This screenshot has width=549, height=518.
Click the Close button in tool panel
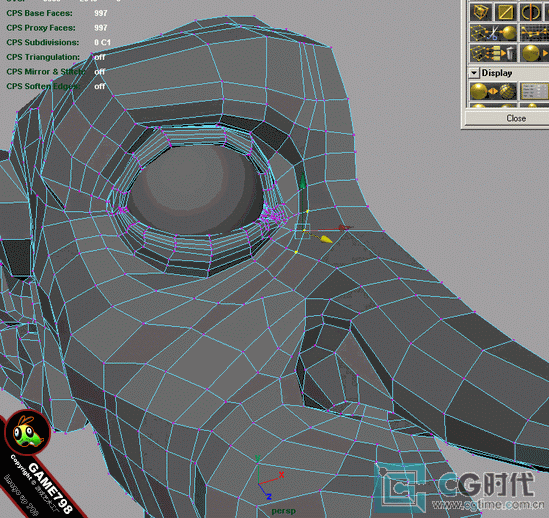pyautogui.click(x=516, y=118)
